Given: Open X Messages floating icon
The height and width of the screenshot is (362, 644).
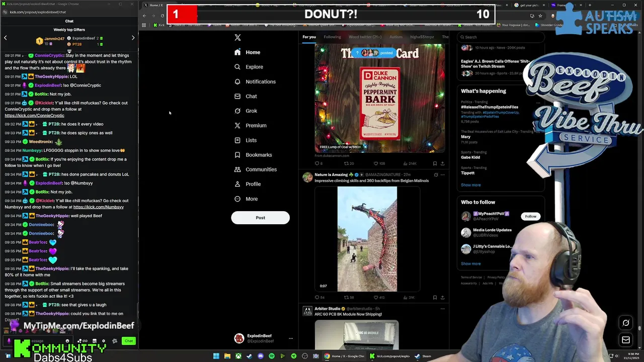Looking at the screenshot, I should click(626, 340).
